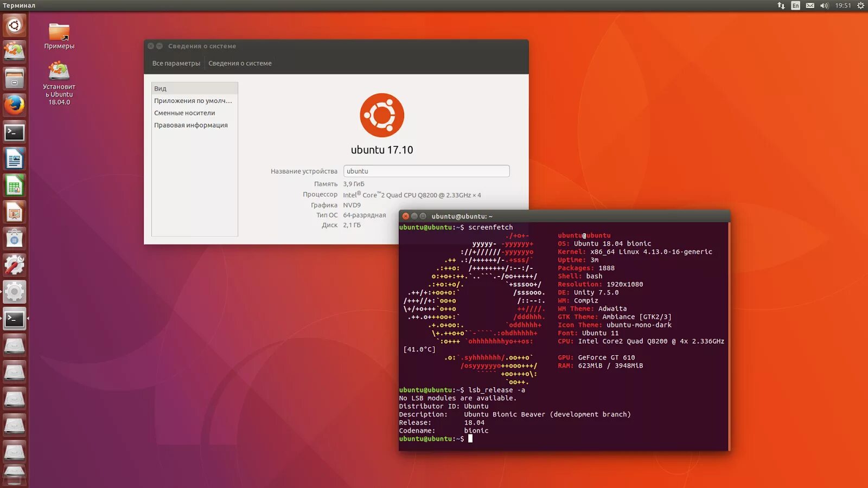Image resolution: width=868 pixels, height=488 pixels.
Task: Open the mail messaging indicator
Action: 810,5
